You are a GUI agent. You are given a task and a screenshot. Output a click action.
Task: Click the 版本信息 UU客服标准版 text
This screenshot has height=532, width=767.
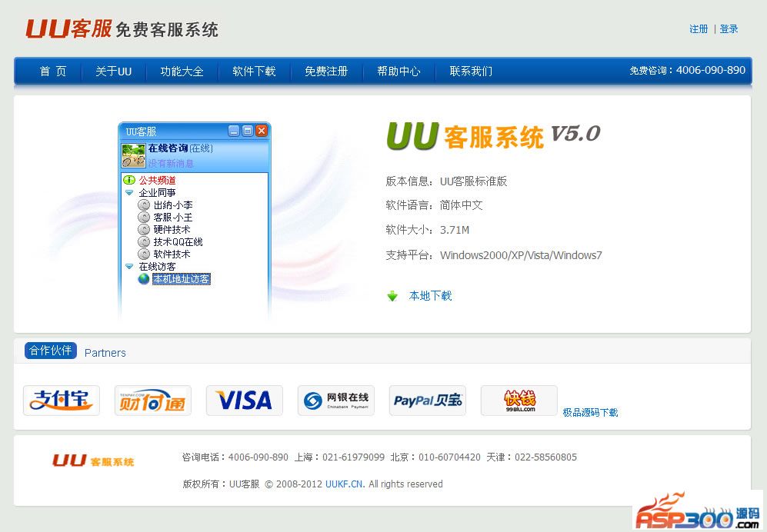447,181
